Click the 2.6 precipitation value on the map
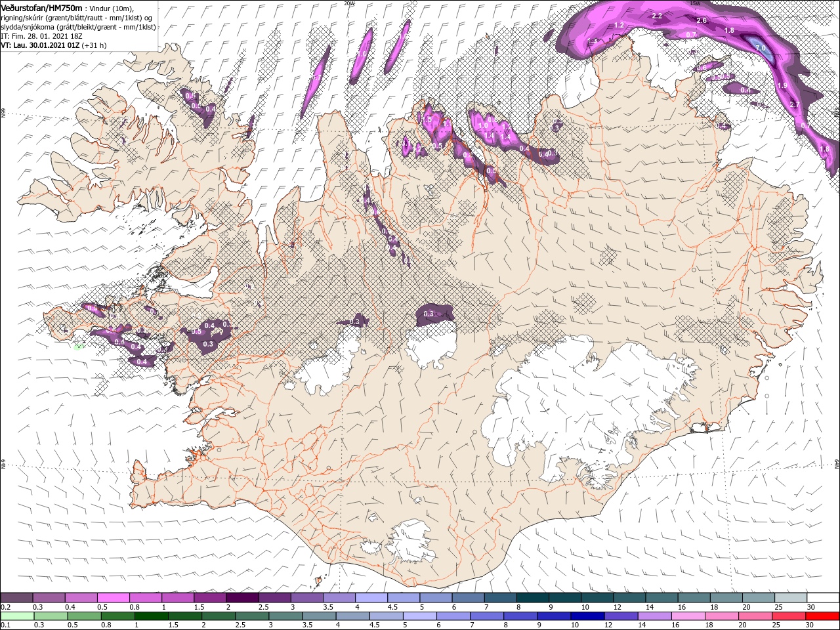The width and height of the screenshot is (840, 630). click(702, 20)
